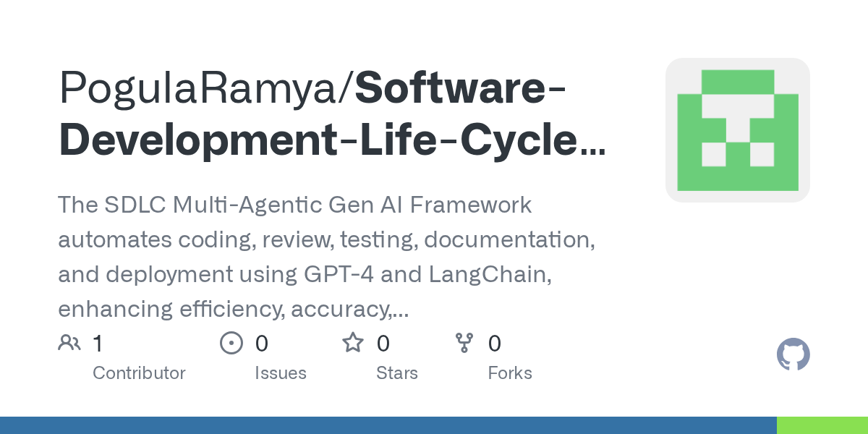Click the Stars star icon
This screenshot has width=868, height=434.
[x=353, y=343]
